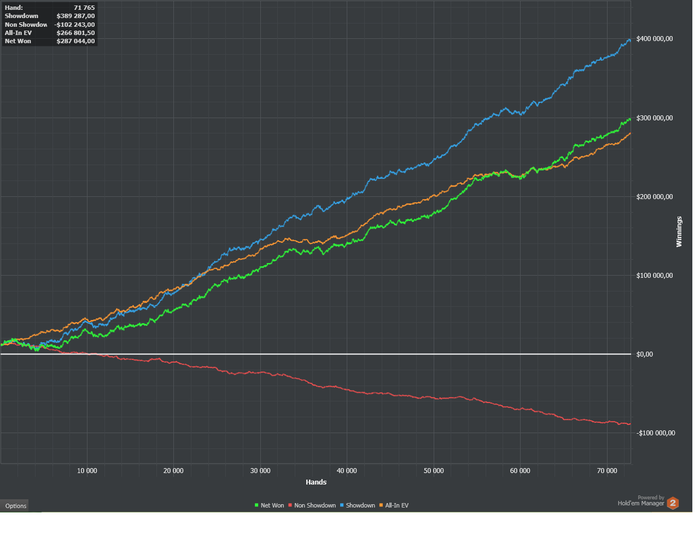
Task: Click the 30 000 hands axis label
Action: (x=260, y=471)
